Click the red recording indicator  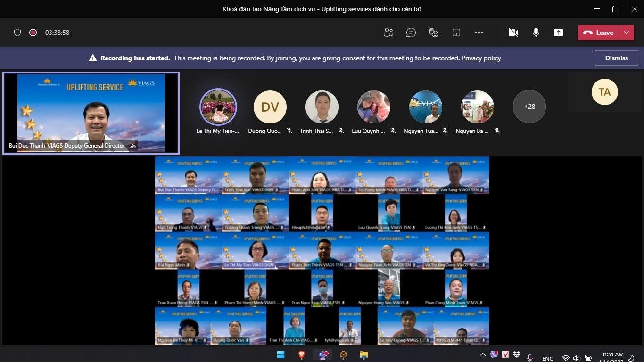(33, 33)
